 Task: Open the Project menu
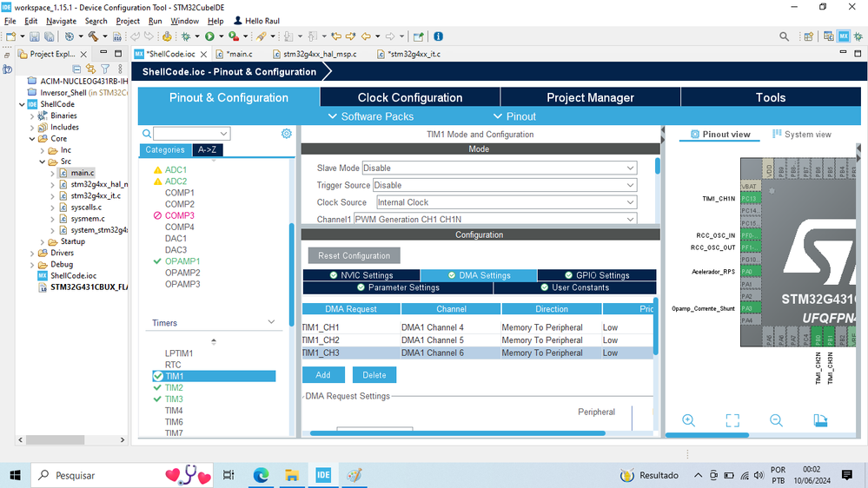click(x=128, y=21)
